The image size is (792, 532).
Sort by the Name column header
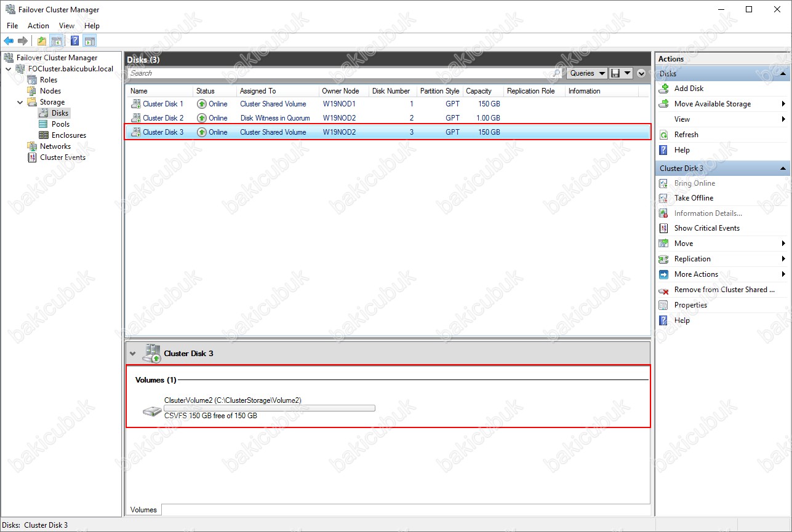coord(160,91)
